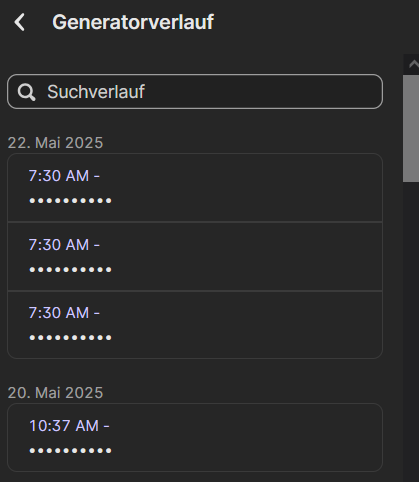Click the 10:37 AM timestamp
This screenshot has height=482, width=419.
pos(69,426)
